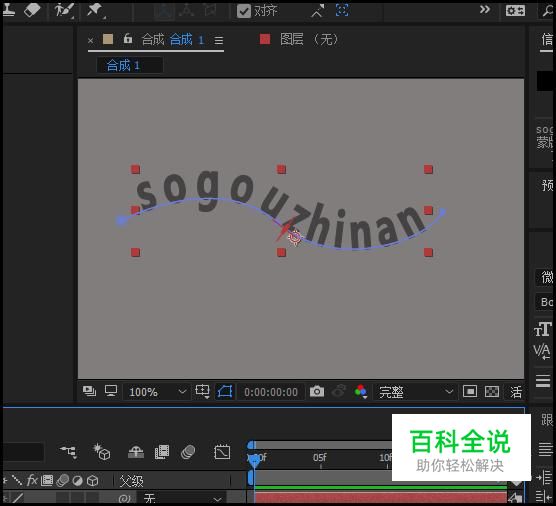Click the red layer tab color swatch
556x506 pixels.
(x=265, y=39)
